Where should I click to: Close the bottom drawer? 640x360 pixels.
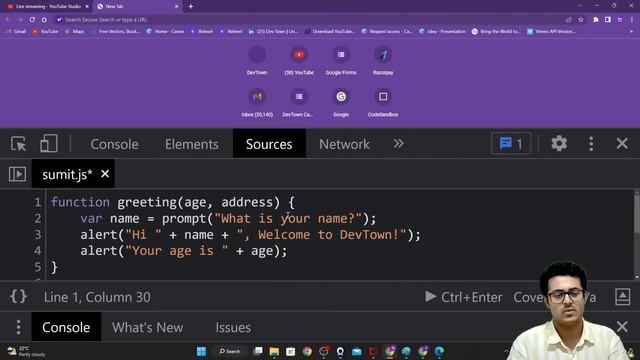click(x=622, y=327)
